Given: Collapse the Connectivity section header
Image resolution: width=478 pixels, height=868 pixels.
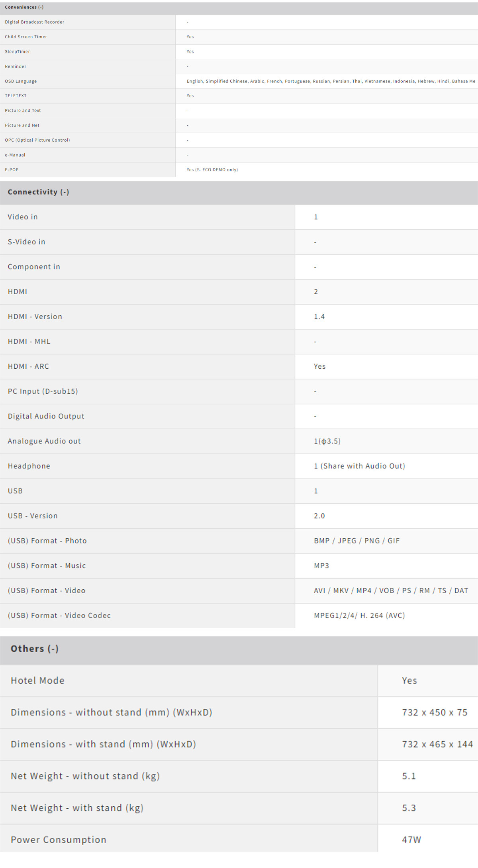Looking at the screenshot, I should coord(38,192).
